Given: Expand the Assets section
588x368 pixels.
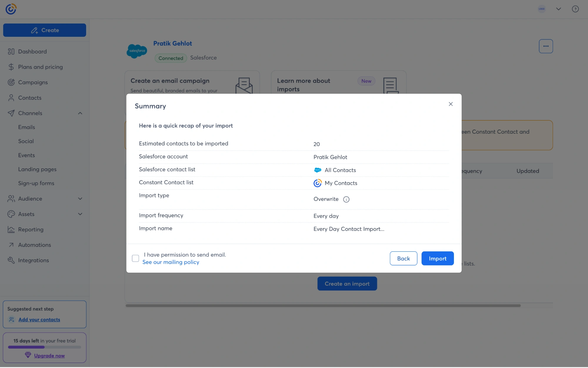Looking at the screenshot, I should (x=80, y=214).
